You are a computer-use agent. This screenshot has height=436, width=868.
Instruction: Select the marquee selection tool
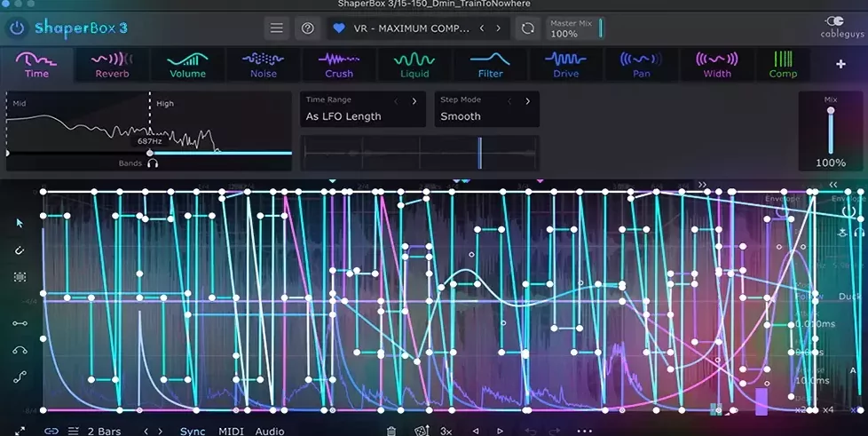coord(20,277)
